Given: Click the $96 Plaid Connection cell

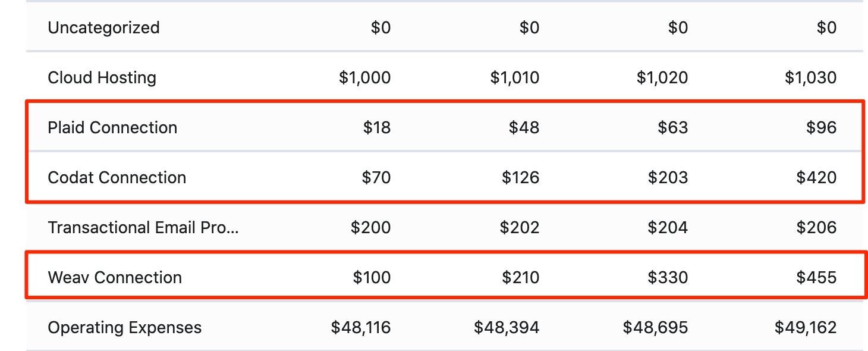Looking at the screenshot, I should 822,128.
